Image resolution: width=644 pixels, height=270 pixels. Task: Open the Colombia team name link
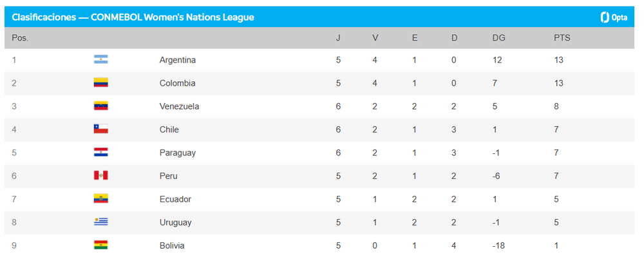click(x=177, y=83)
